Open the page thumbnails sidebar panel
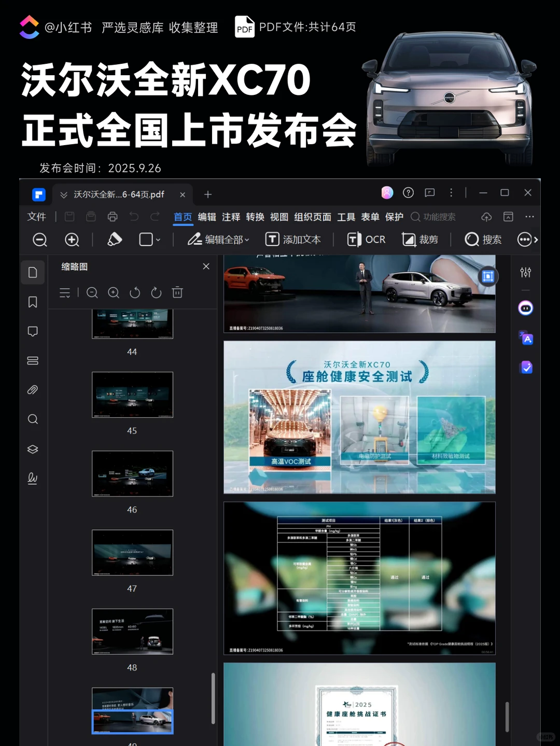The image size is (560, 746). tap(33, 272)
